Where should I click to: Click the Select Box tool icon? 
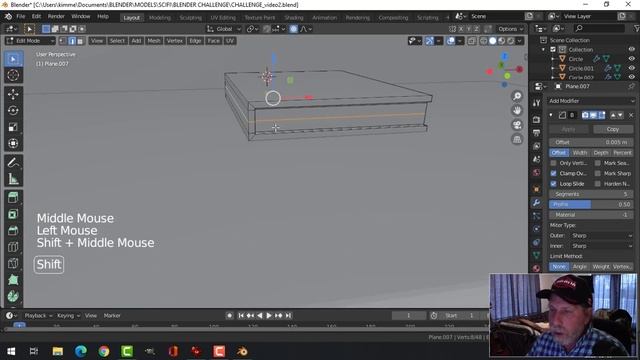click(13, 59)
